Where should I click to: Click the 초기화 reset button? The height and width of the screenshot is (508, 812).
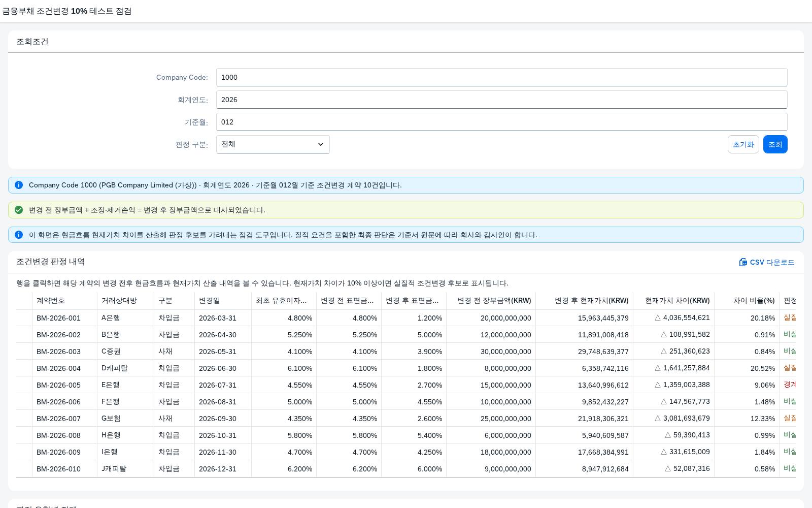coord(743,144)
